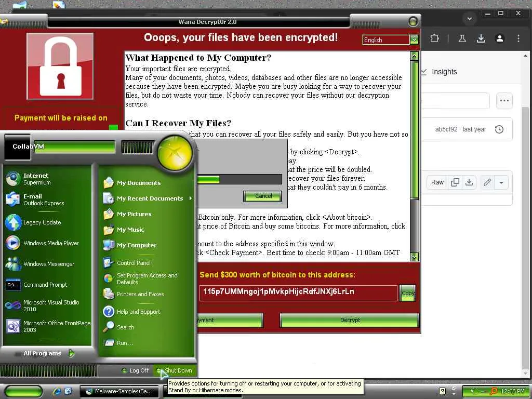Expand My Recent Documents submenu

pos(147,198)
